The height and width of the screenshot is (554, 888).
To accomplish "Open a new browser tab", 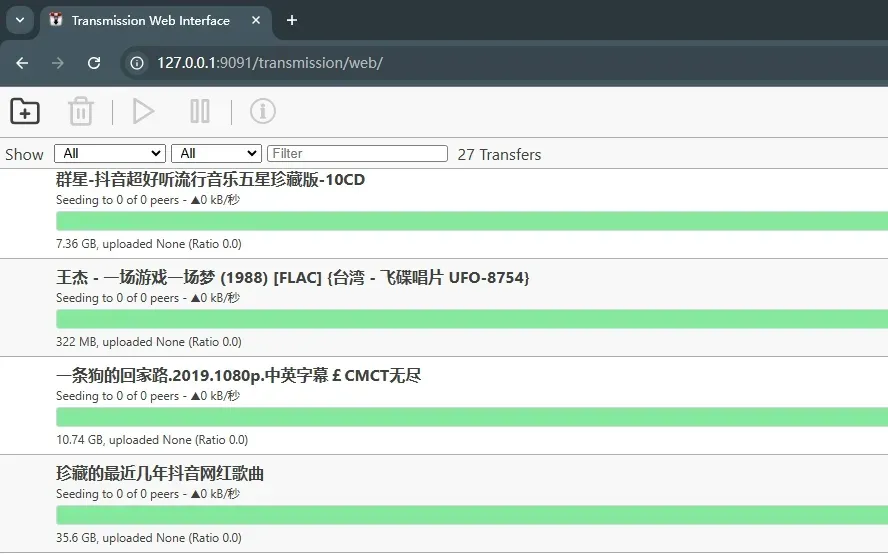I will coord(292,20).
